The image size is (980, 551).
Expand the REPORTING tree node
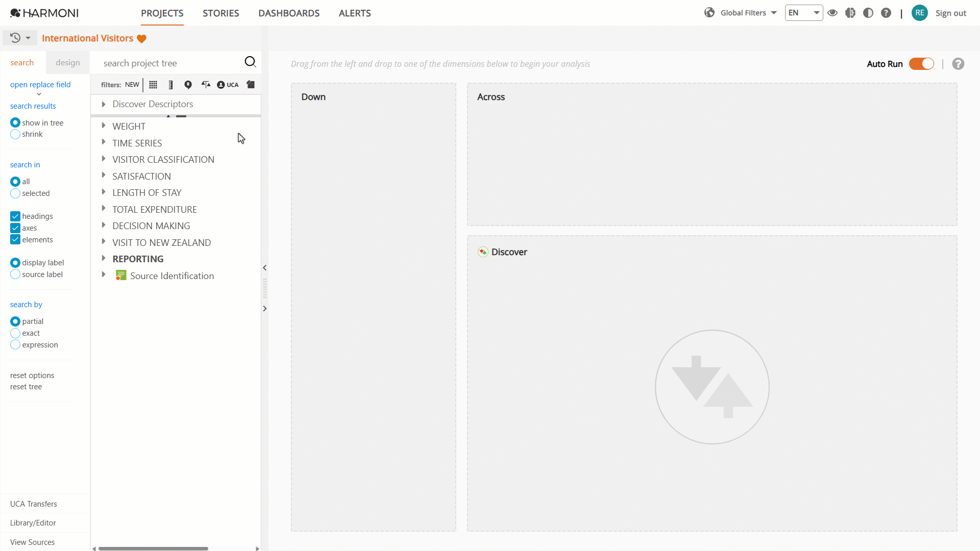(x=104, y=258)
